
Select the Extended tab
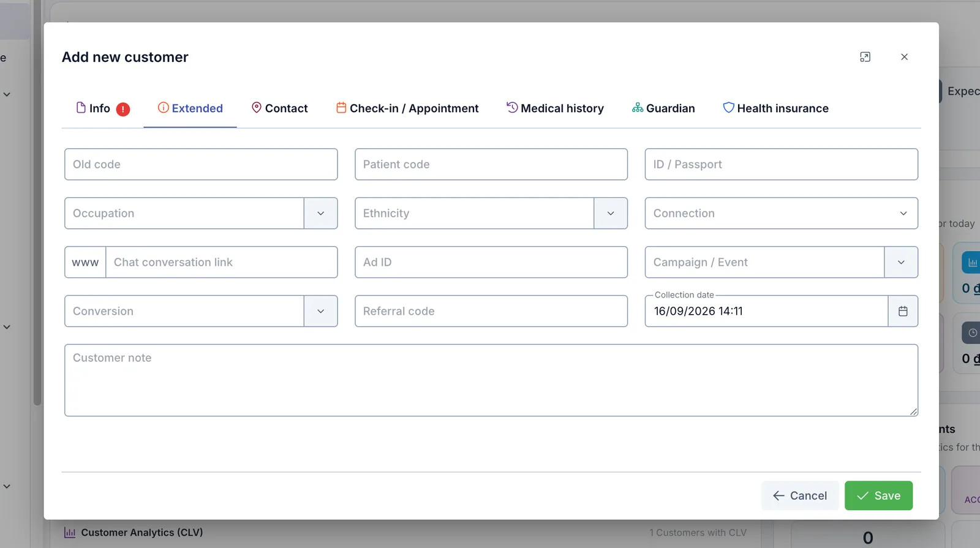190,108
